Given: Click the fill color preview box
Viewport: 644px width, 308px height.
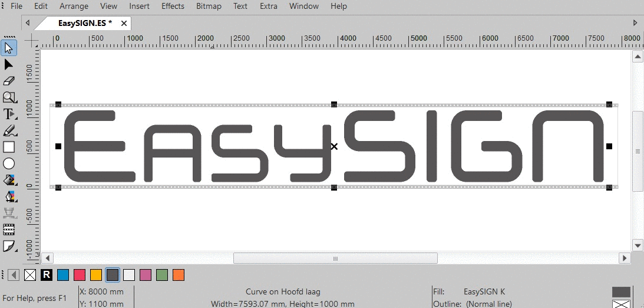Looking at the screenshot, I should (621, 292).
